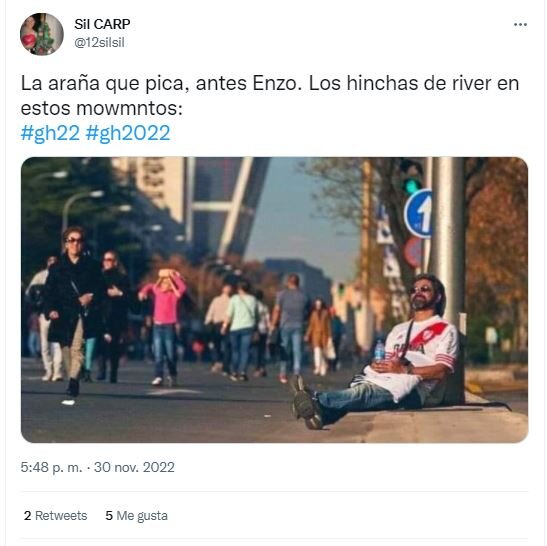Open Sil CARP's round profile picture

click(42, 34)
